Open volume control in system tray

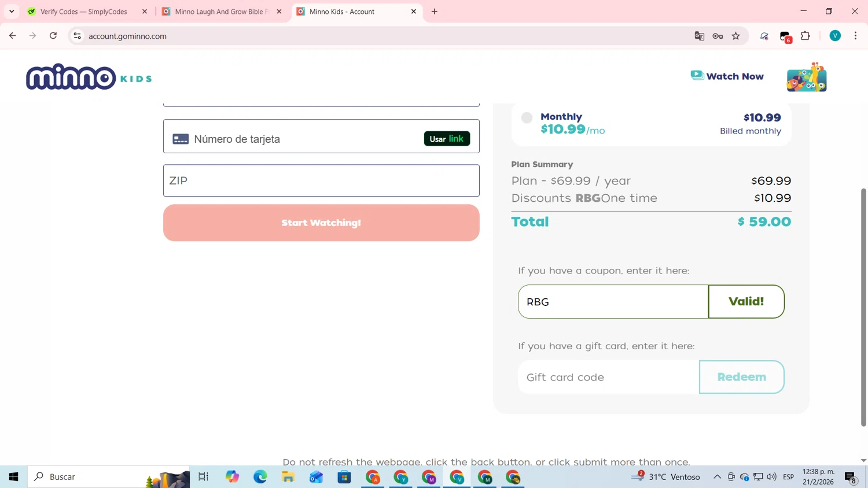click(x=771, y=477)
